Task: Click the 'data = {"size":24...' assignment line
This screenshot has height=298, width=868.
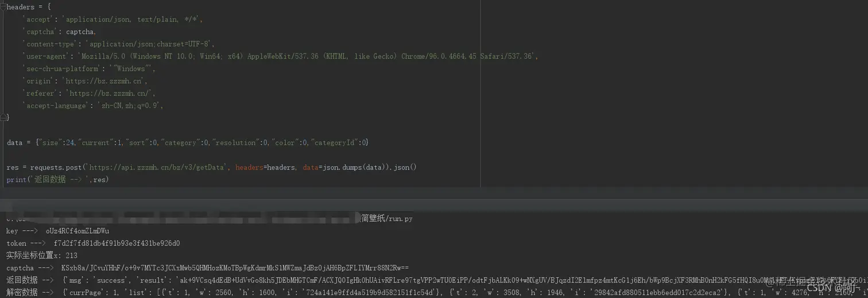Action: [188, 142]
